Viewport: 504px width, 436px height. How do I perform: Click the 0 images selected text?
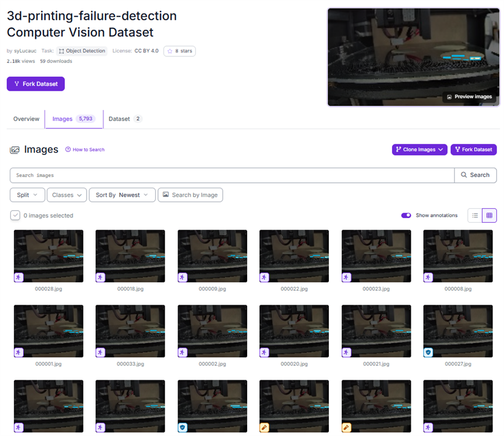coord(48,216)
